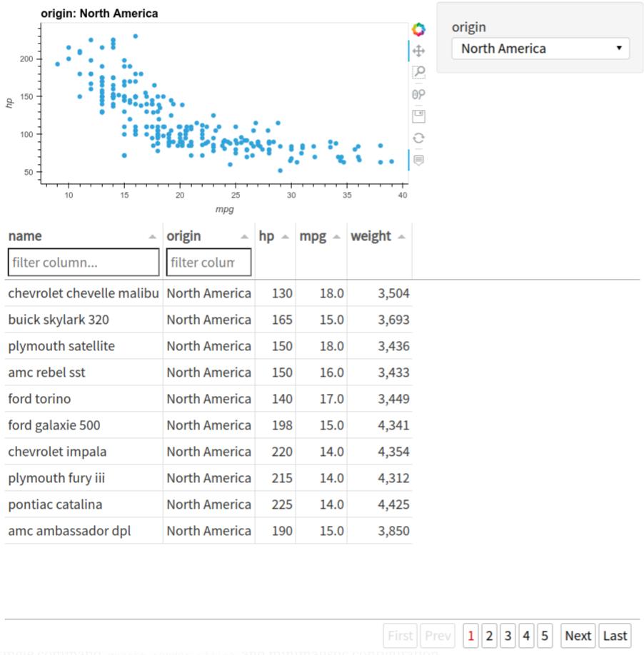Click the First page button
This screenshot has width=644, height=655.
[400, 635]
